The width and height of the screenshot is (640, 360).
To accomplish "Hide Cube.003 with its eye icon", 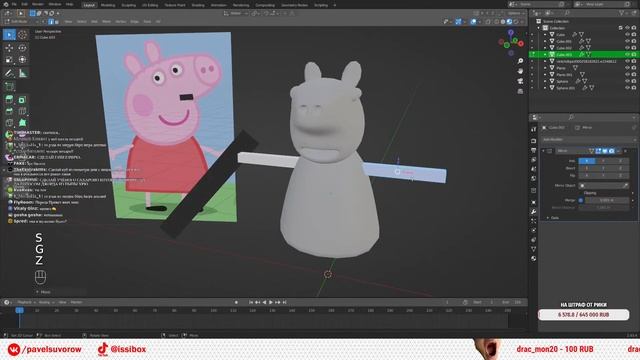I will pyautogui.click(x=627, y=54).
